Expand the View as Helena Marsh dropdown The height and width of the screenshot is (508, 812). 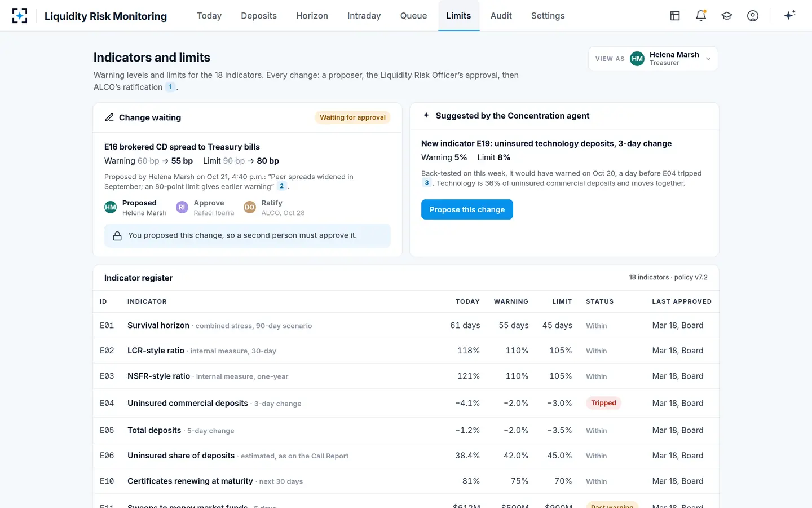[653, 59]
